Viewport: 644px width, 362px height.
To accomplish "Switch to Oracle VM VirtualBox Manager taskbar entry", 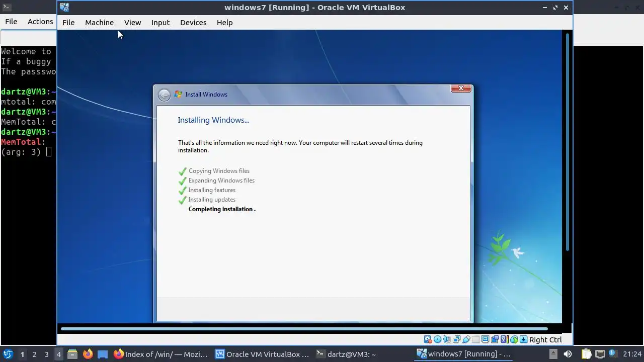I will (262, 354).
